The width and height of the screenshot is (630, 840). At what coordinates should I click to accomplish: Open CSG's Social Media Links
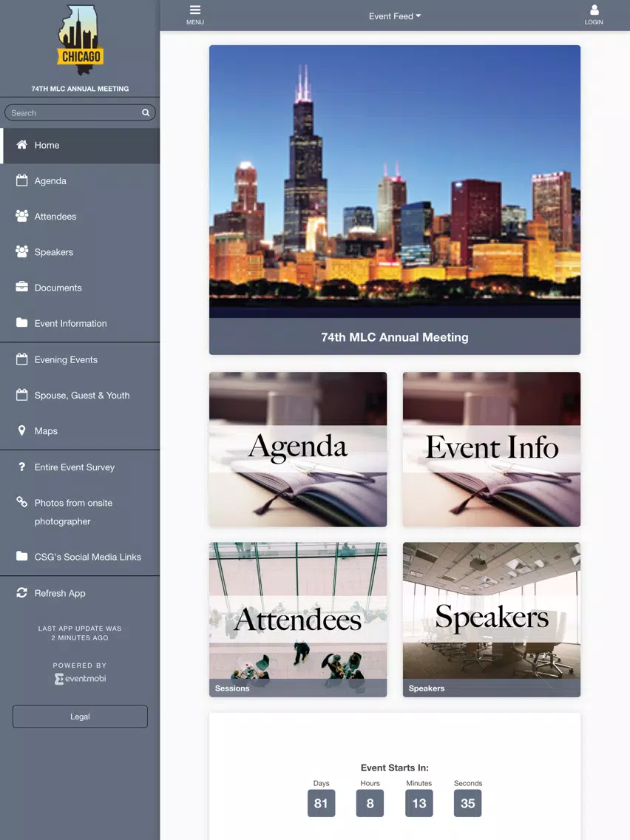point(80,557)
